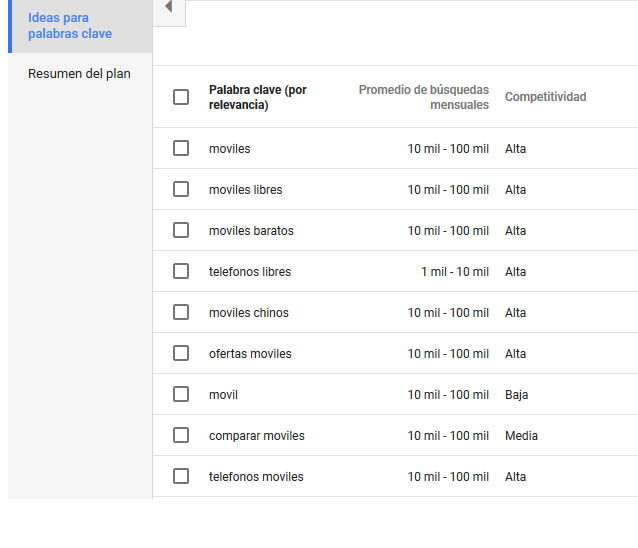638x548 pixels.
Task: Tick the 'comparar moviles' checkbox
Action: [181, 435]
